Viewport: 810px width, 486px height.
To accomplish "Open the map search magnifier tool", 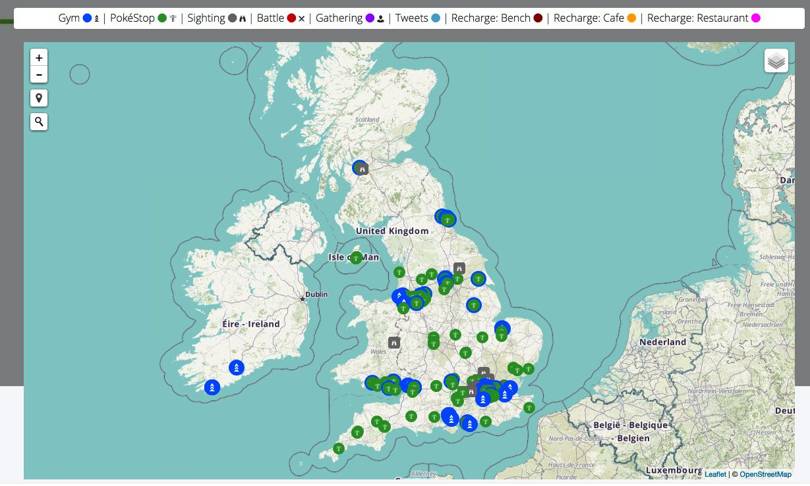I will click(x=39, y=122).
